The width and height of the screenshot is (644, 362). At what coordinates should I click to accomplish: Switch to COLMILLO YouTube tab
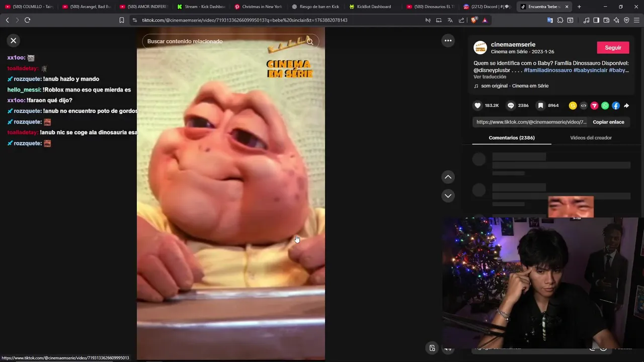(x=29, y=7)
